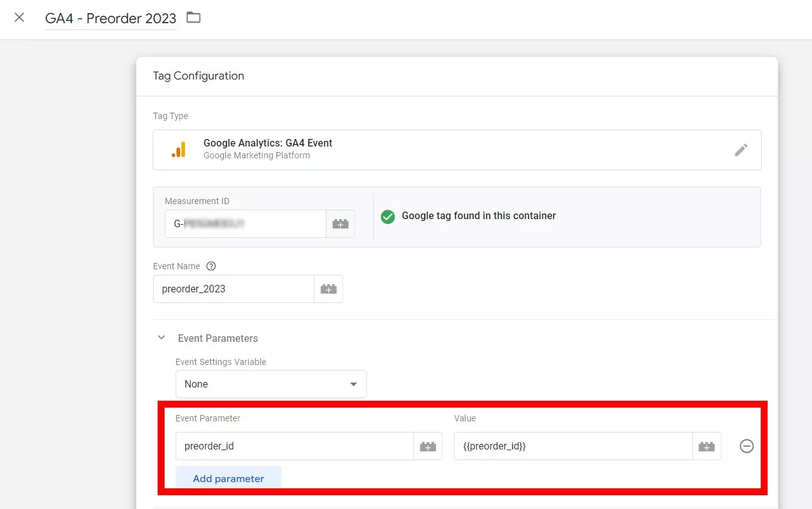The width and height of the screenshot is (812, 509).
Task: Close the tag editor with X
Action: click(19, 18)
